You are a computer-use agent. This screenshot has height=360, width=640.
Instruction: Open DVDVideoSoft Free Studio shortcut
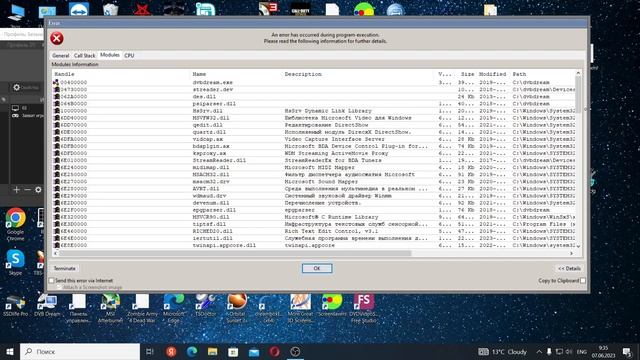coord(364,308)
